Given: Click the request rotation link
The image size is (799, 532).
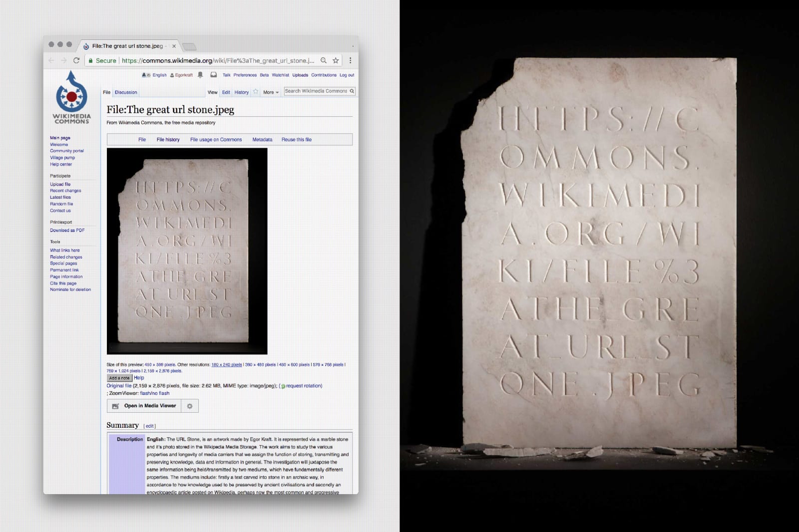Looking at the screenshot, I should pyautogui.click(x=304, y=386).
